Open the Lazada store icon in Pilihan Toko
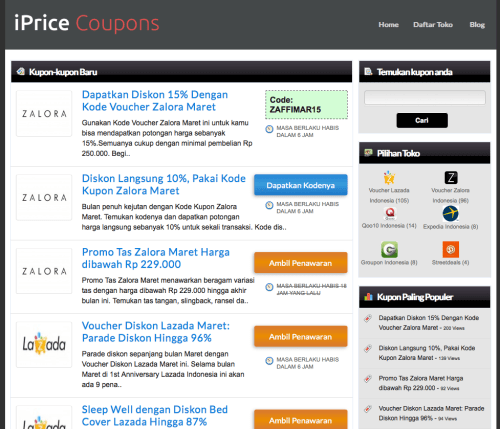The height and width of the screenshot is (429, 500). click(x=389, y=178)
